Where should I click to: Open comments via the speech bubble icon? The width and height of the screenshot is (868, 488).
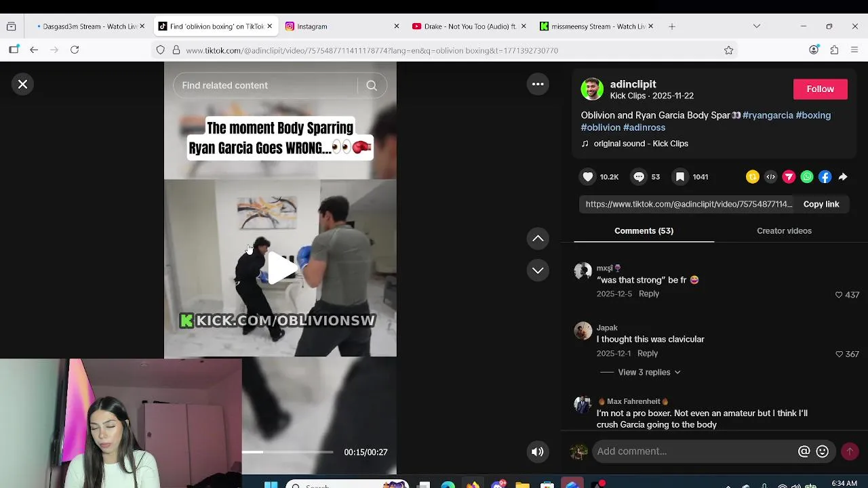(x=639, y=177)
